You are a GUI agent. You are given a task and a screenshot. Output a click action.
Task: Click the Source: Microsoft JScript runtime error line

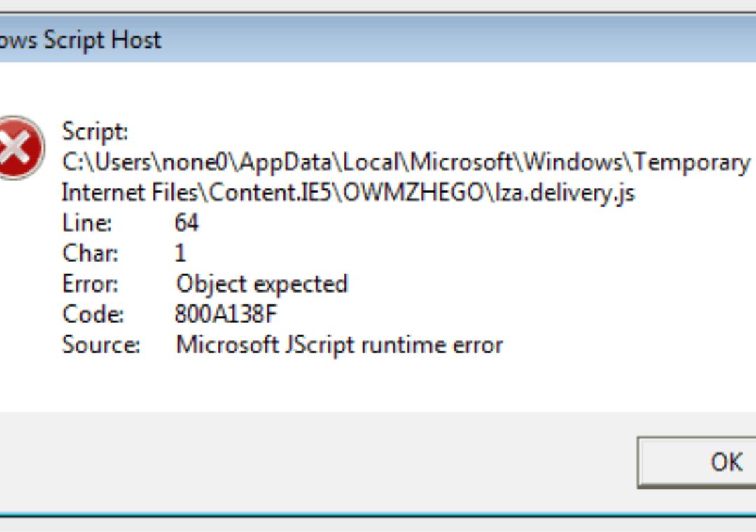280,344
